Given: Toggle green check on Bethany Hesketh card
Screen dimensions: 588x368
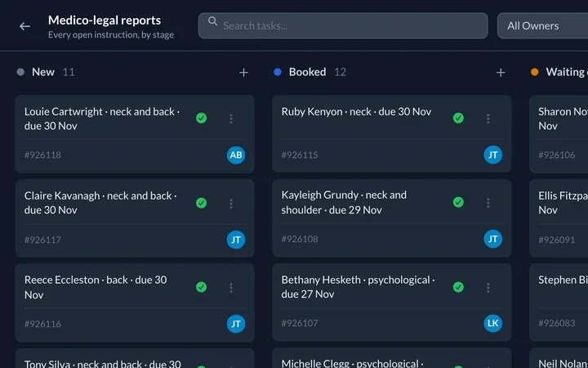Looking at the screenshot, I should 458,287.
